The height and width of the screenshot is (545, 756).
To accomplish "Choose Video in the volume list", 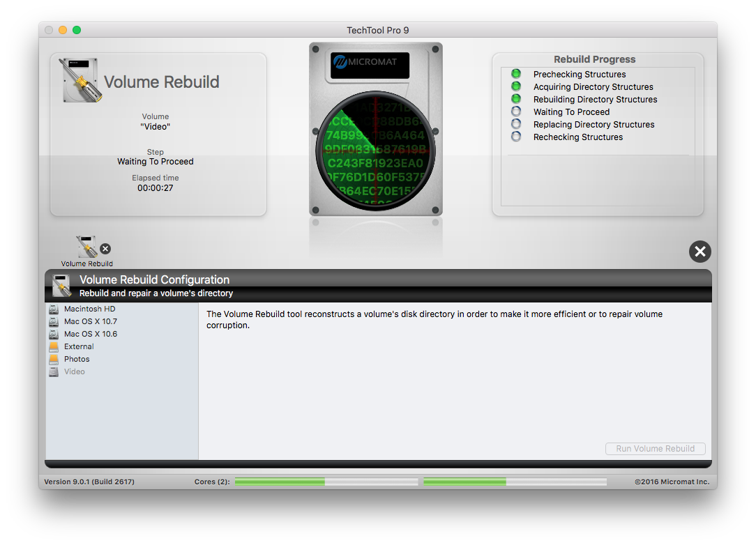I will (x=74, y=371).
